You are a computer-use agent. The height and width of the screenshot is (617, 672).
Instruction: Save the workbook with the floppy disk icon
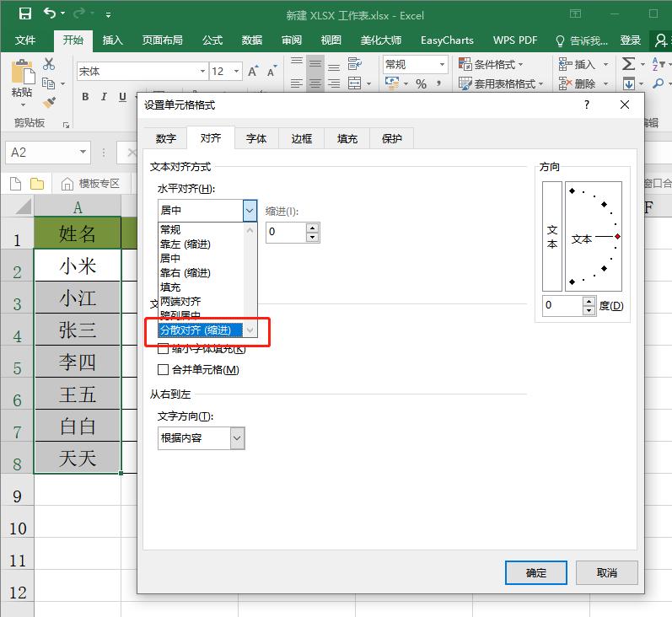click(x=24, y=13)
